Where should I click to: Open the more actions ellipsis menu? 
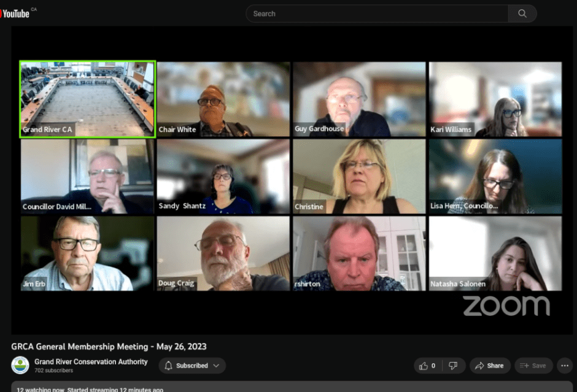[565, 366]
